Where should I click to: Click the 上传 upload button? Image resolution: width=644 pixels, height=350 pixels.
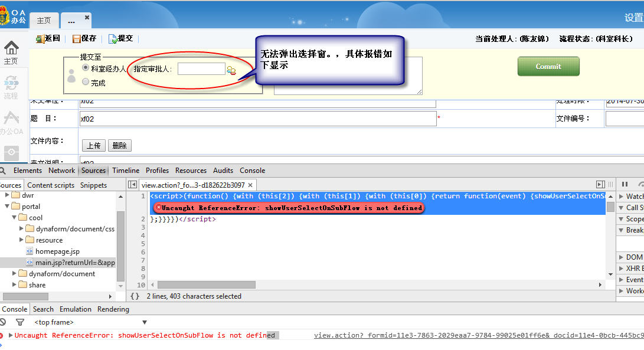click(x=94, y=145)
